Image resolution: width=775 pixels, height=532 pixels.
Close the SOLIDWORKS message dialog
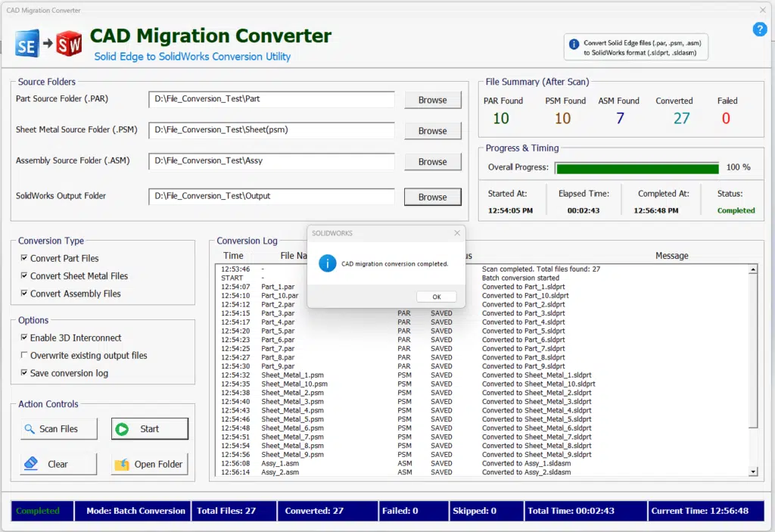point(457,233)
